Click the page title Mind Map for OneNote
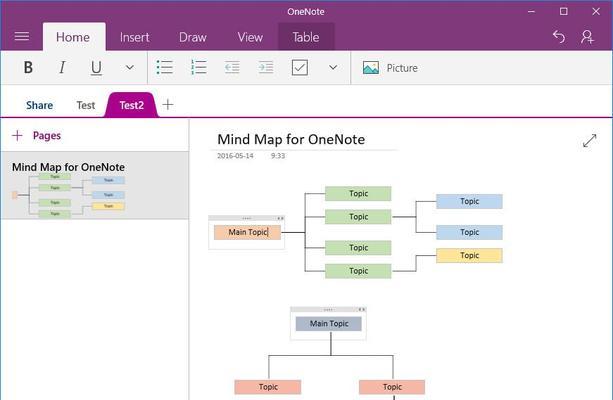The image size is (613, 400). (x=291, y=140)
